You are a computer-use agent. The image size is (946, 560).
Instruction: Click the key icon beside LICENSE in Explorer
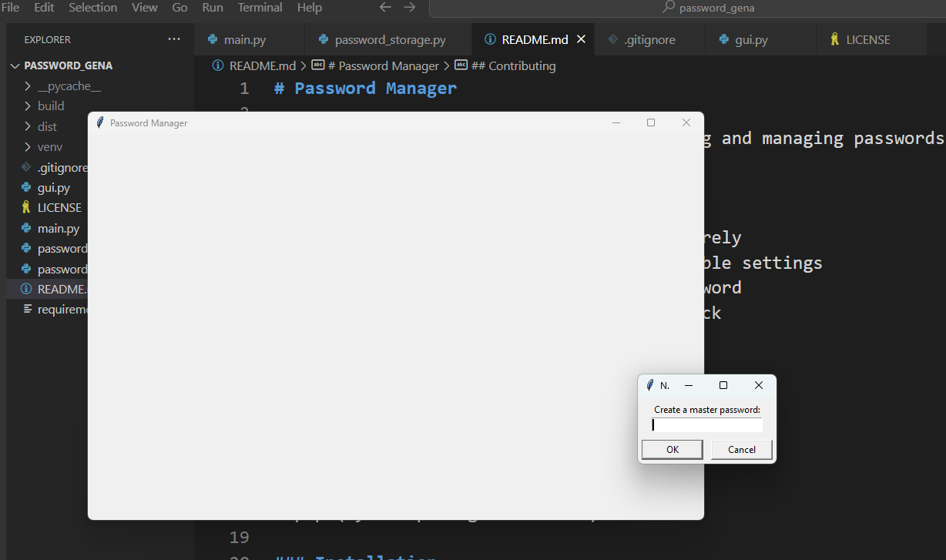[27, 208]
